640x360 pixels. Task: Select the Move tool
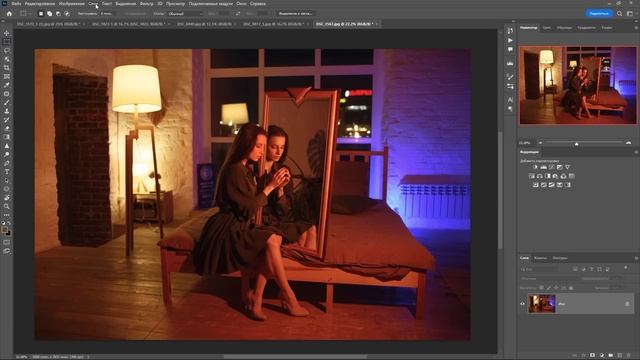[7, 33]
